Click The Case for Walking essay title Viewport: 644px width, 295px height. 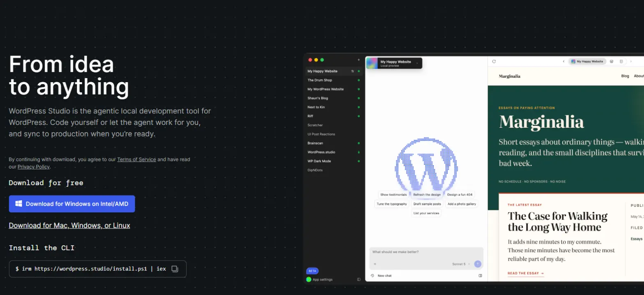pos(557,222)
